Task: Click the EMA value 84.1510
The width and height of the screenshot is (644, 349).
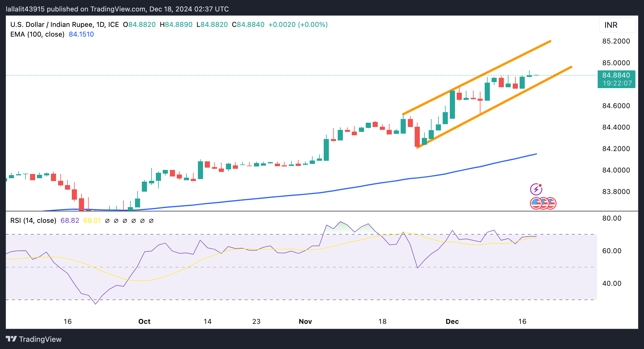Action: [x=81, y=34]
